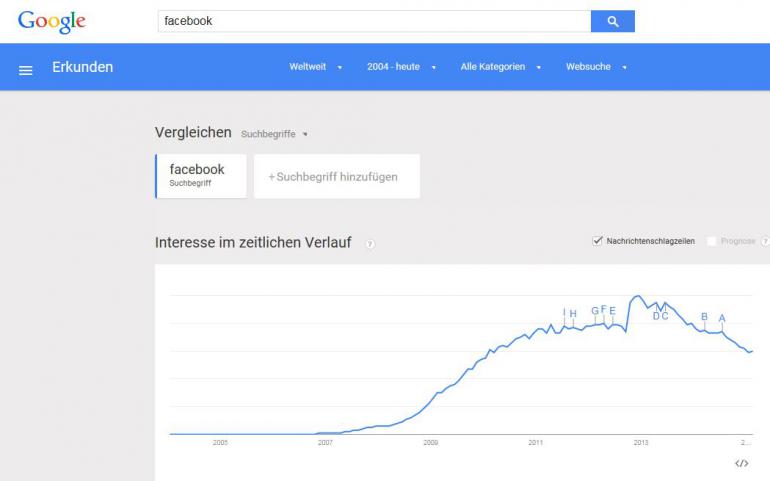
Task: Open the 2004 - heute time range dropdown
Action: click(x=402, y=67)
